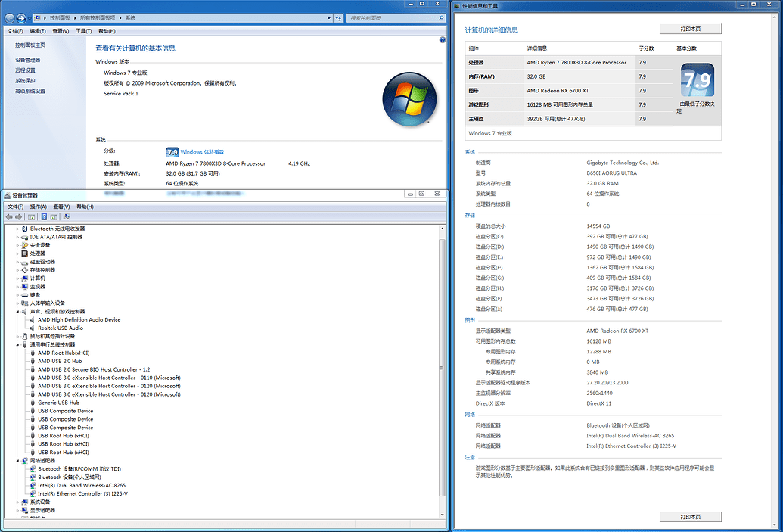The height and width of the screenshot is (532, 783).
Task: Click the back arrow in Device Manager toolbar
Action: (x=9, y=216)
